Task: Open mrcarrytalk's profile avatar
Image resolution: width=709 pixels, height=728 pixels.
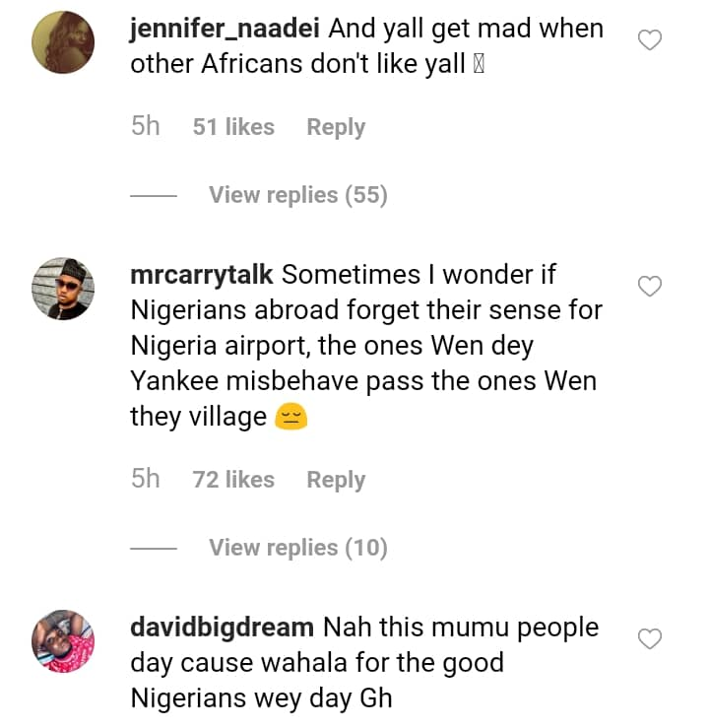Action: [63, 288]
